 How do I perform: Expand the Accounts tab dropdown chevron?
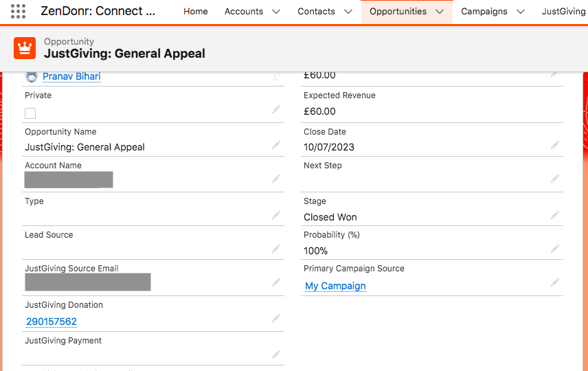click(x=276, y=12)
